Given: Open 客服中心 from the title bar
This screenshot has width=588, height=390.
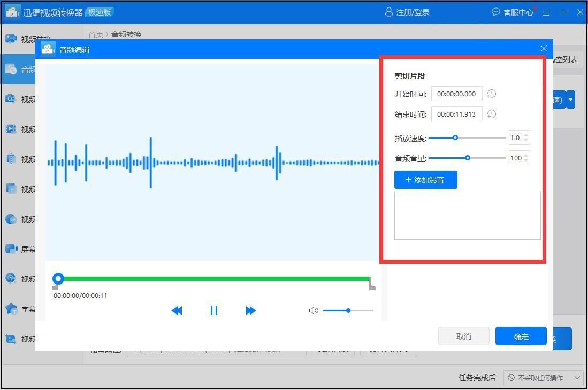Looking at the screenshot, I should click(515, 12).
